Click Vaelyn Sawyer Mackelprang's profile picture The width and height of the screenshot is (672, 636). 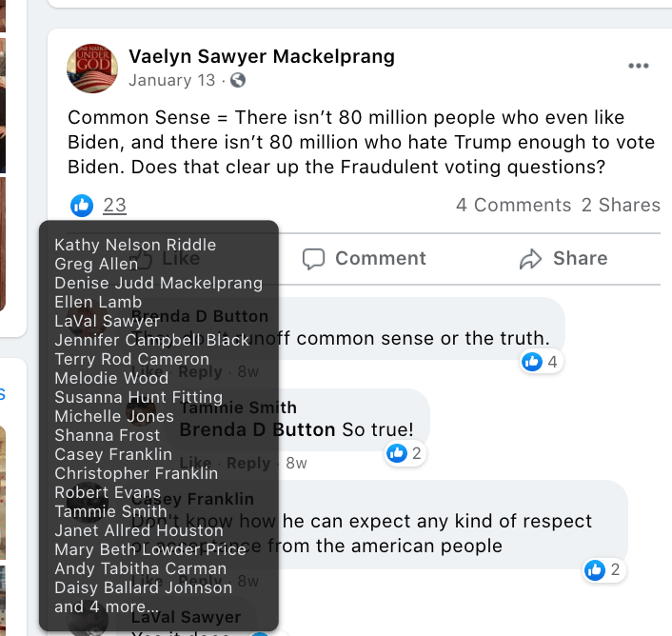(x=90, y=68)
